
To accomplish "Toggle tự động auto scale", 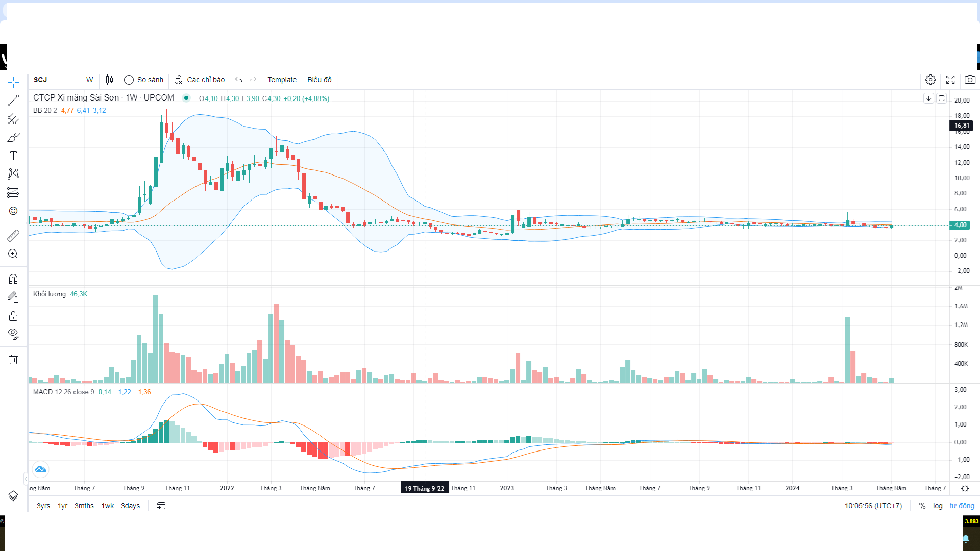I will tap(962, 506).
